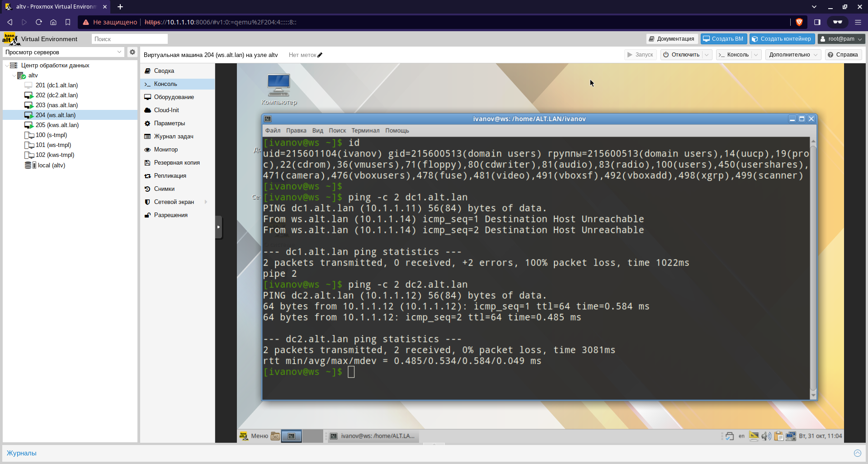Click Создать контейнер button
868x464 pixels.
tap(782, 39)
